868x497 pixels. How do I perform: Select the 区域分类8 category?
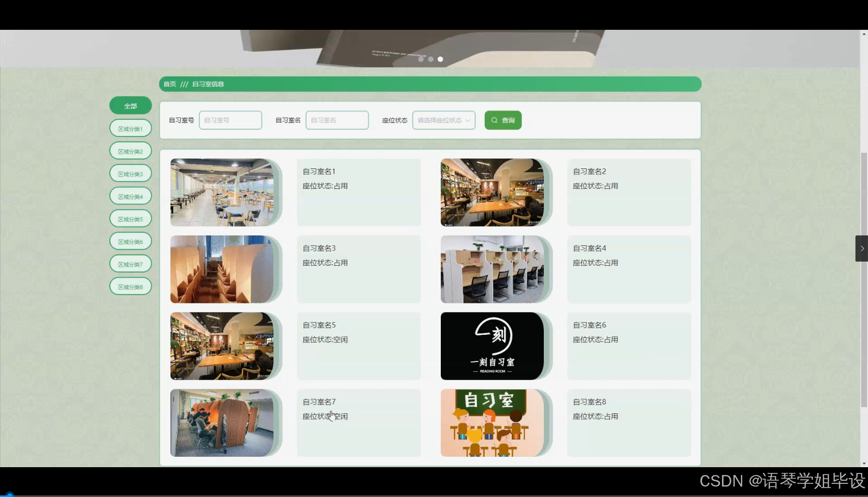pos(130,286)
